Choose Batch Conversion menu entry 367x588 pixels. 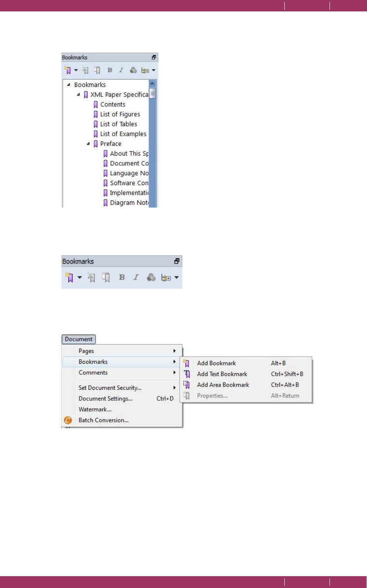tap(122, 420)
